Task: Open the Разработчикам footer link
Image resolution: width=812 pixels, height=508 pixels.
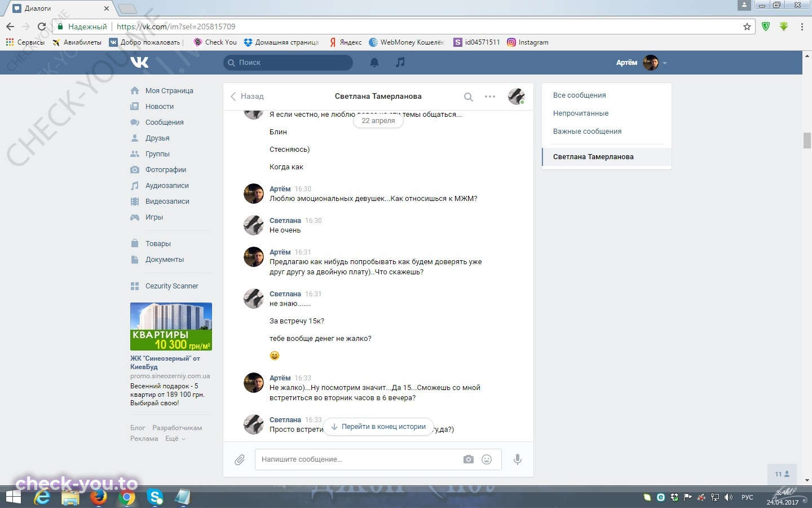Action: point(177,428)
